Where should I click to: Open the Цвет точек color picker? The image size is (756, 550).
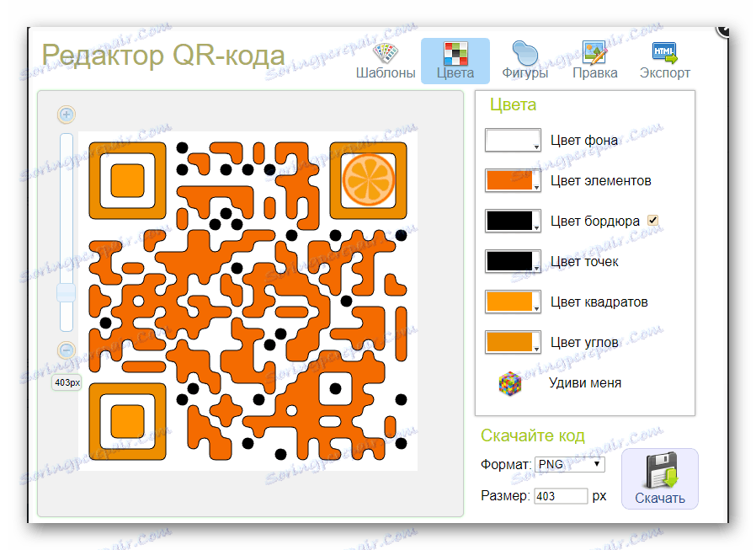pos(513,261)
